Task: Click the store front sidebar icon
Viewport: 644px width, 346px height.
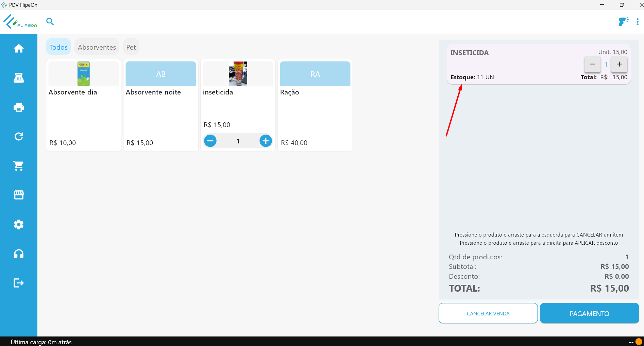Action: point(19,195)
